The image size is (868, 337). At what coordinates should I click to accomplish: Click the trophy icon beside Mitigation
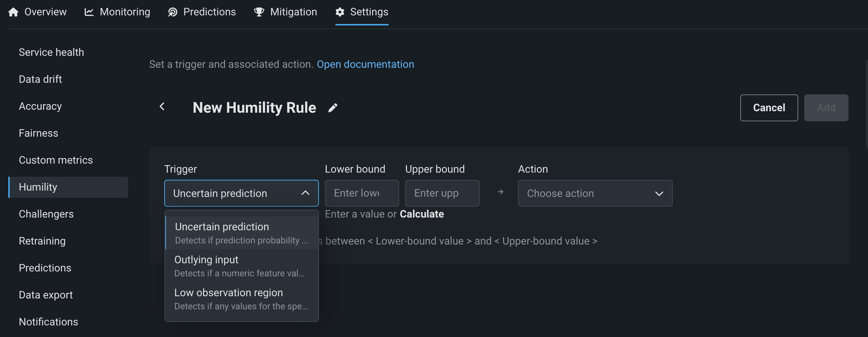click(x=259, y=12)
